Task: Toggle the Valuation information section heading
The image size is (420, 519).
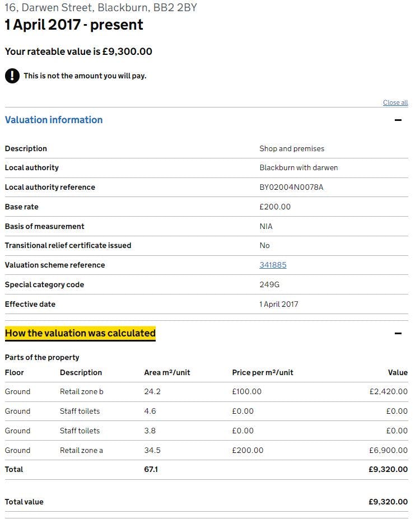Action: pyautogui.click(x=54, y=120)
